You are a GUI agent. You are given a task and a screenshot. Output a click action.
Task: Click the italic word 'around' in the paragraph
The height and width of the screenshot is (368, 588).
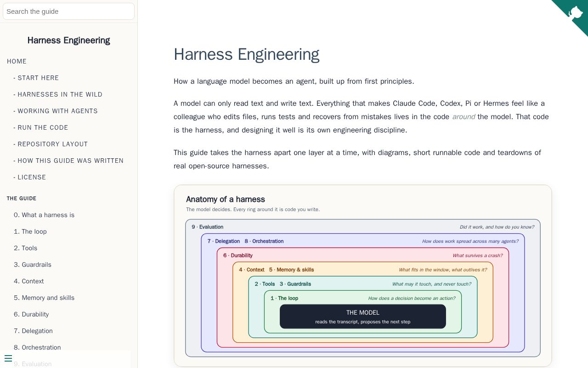[464, 117]
